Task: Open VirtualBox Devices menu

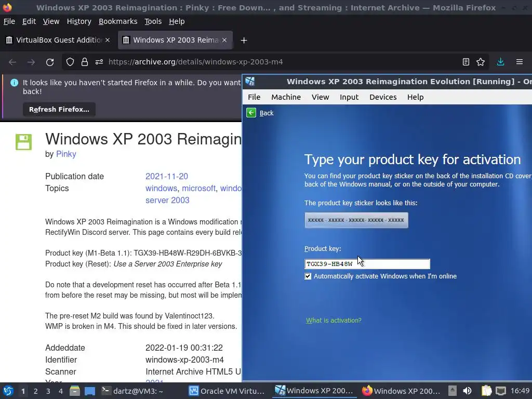Action: pos(383,97)
